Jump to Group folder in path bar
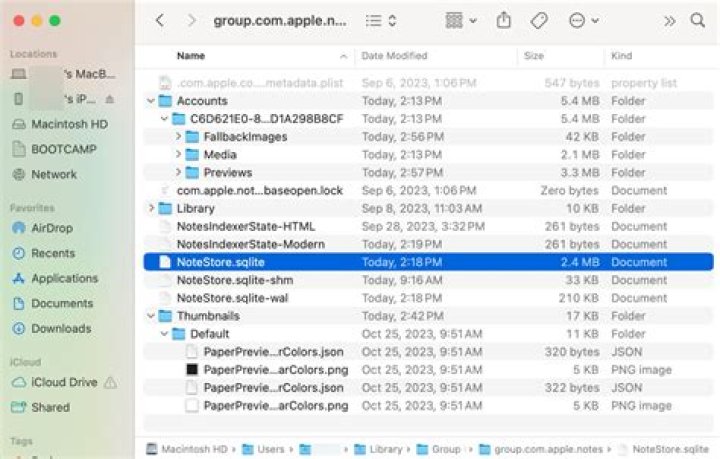The width and height of the screenshot is (720, 459). [x=439, y=449]
